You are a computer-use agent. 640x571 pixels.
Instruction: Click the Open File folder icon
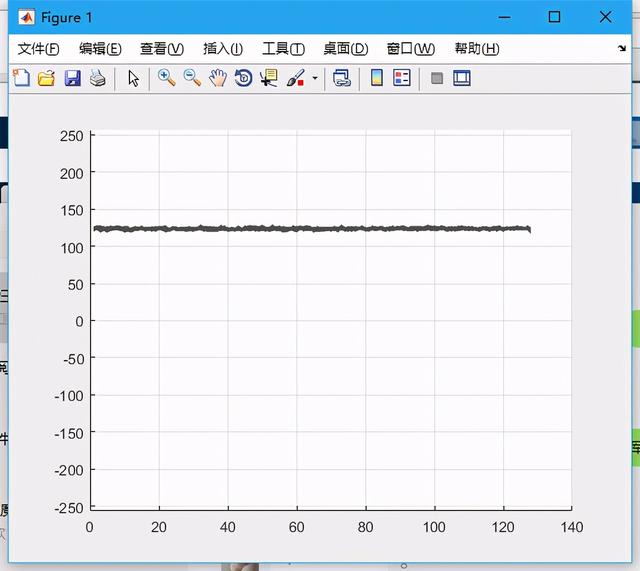[46, 78]
